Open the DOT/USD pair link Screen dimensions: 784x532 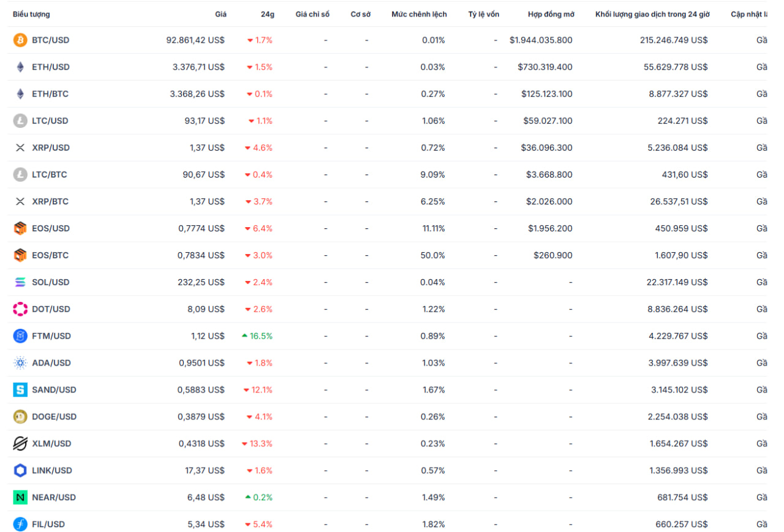coord(51,309)
